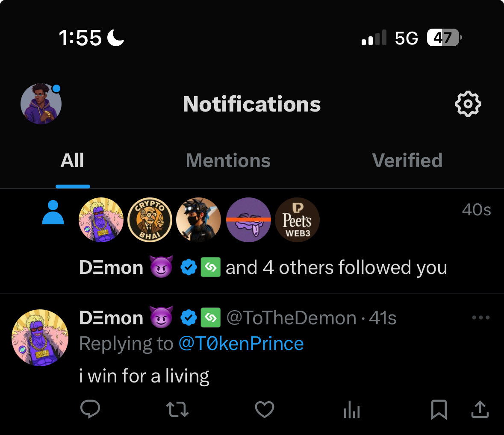Share the reply using upload arrow icon
The height and width of the screenshot is (435, 504).
pyautogui.click(x=480, y=409)
